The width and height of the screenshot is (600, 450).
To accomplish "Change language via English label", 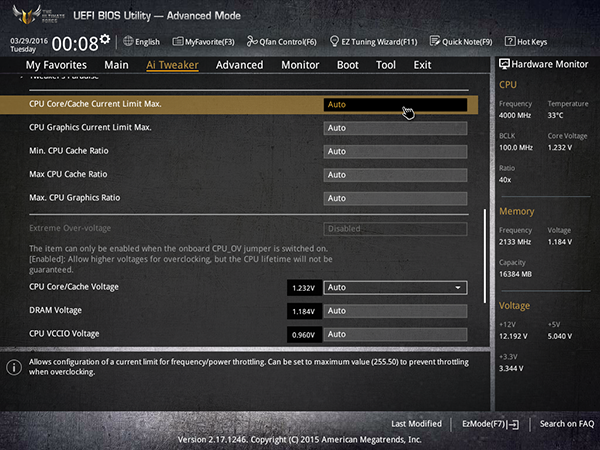I will tap(147, 42).
